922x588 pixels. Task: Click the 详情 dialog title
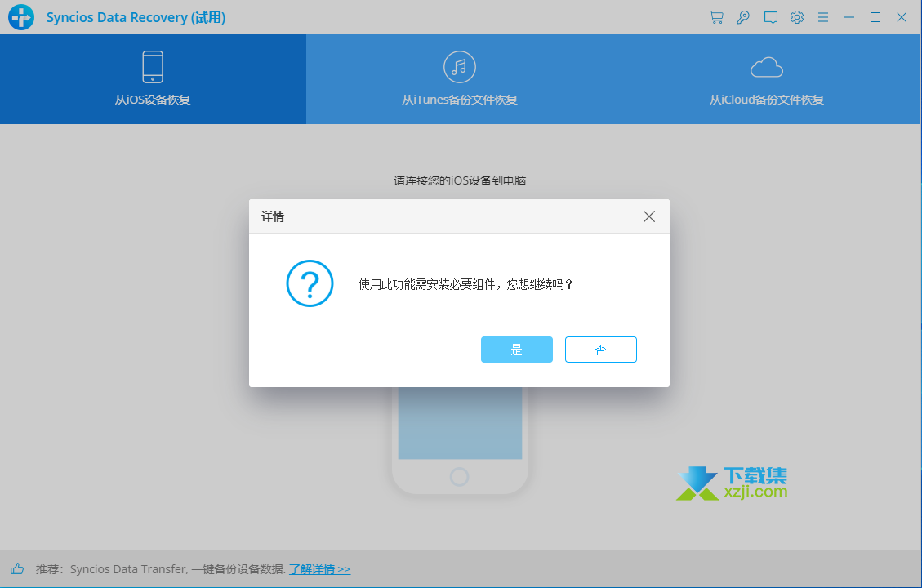pos(273,216)
